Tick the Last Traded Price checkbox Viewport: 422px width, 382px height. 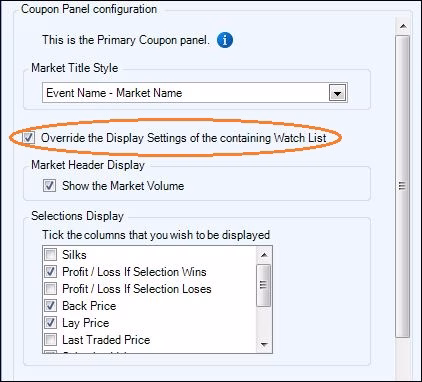[51, 340]
